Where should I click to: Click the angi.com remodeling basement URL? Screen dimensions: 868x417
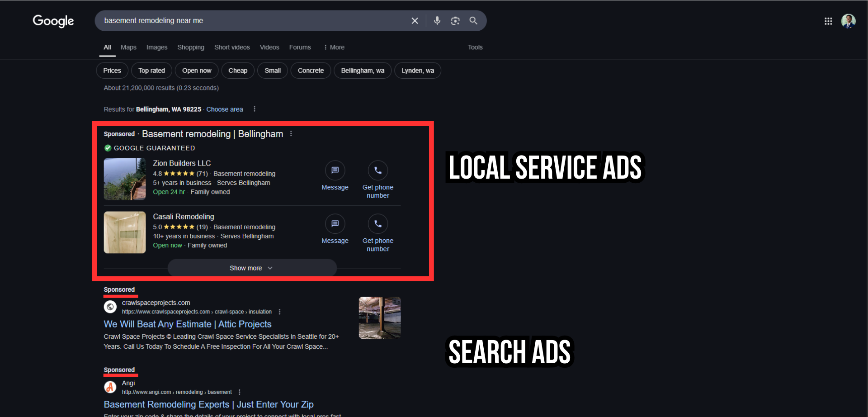(x=177, y=392)
